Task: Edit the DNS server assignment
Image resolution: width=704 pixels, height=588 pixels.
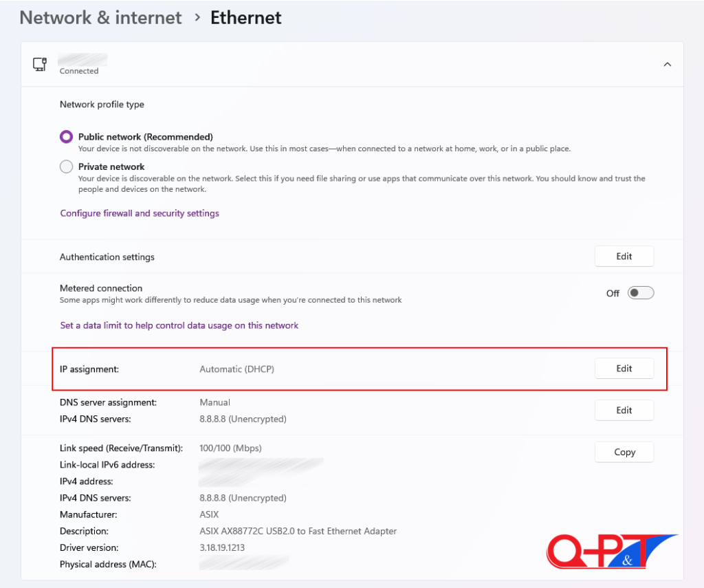Action: [624, 411]
